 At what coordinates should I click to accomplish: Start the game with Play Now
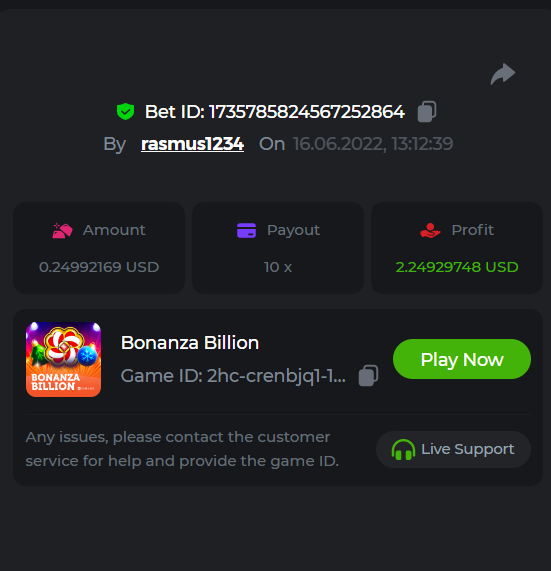[x=462, y=359]
